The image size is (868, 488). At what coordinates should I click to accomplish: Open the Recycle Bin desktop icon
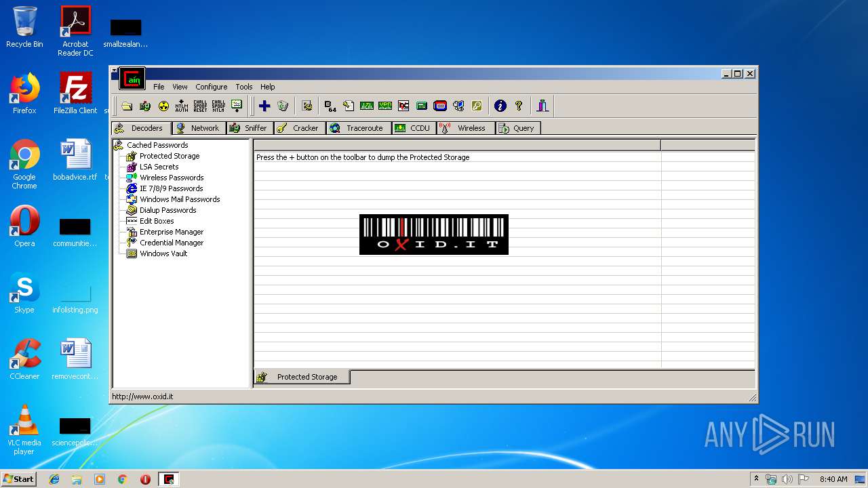[24, 28]
